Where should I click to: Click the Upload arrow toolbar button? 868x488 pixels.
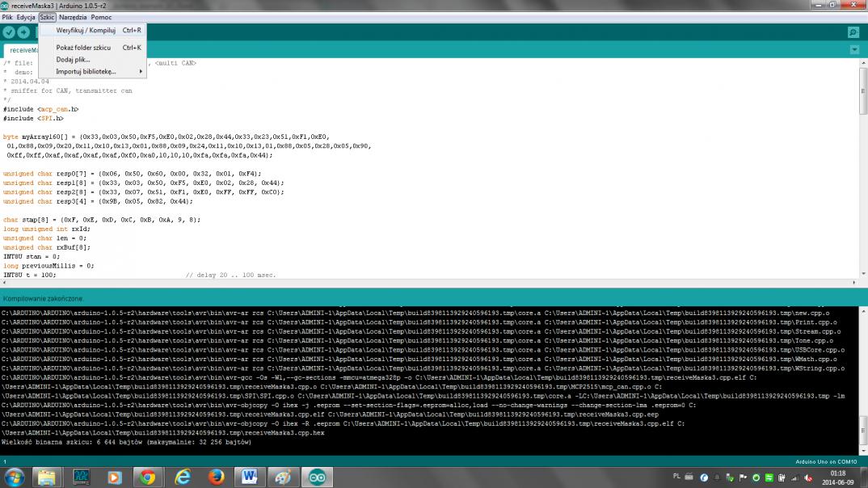pos(23,32)
